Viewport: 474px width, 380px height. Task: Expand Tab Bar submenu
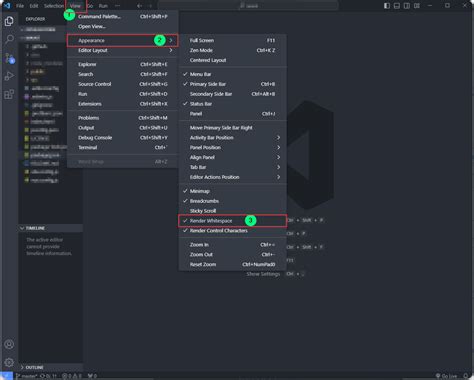pyautogui.click(x=232, y=167)
